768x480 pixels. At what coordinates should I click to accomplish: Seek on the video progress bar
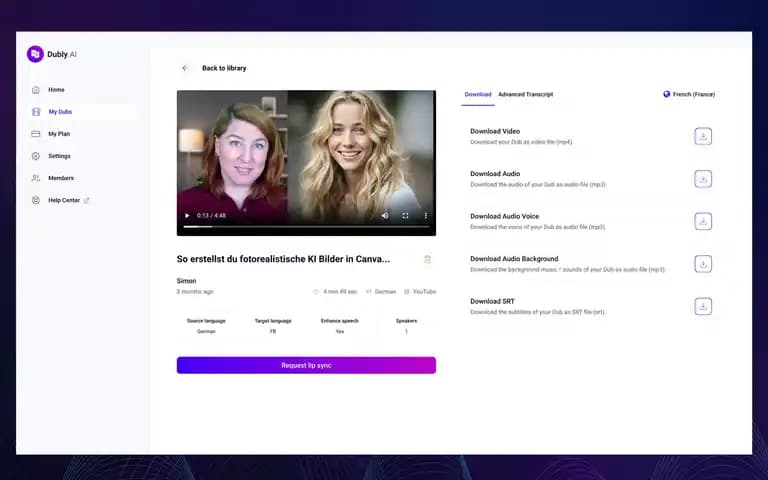pos(306,227)
